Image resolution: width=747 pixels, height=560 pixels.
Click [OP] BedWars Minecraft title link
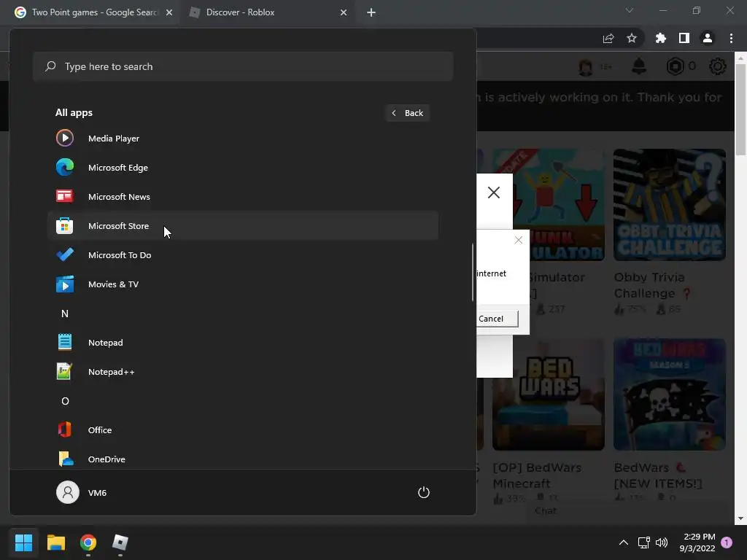[537, 475]
